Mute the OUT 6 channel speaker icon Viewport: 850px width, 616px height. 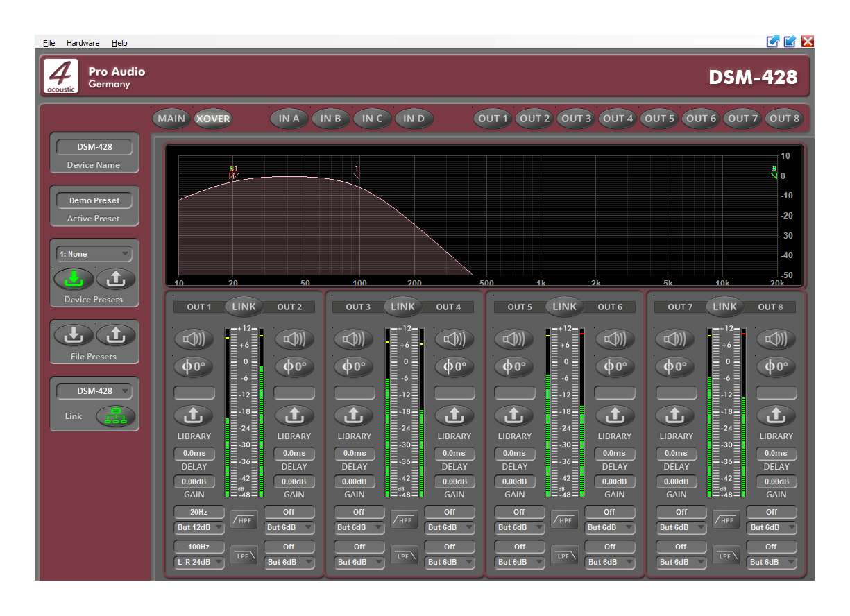615,339
